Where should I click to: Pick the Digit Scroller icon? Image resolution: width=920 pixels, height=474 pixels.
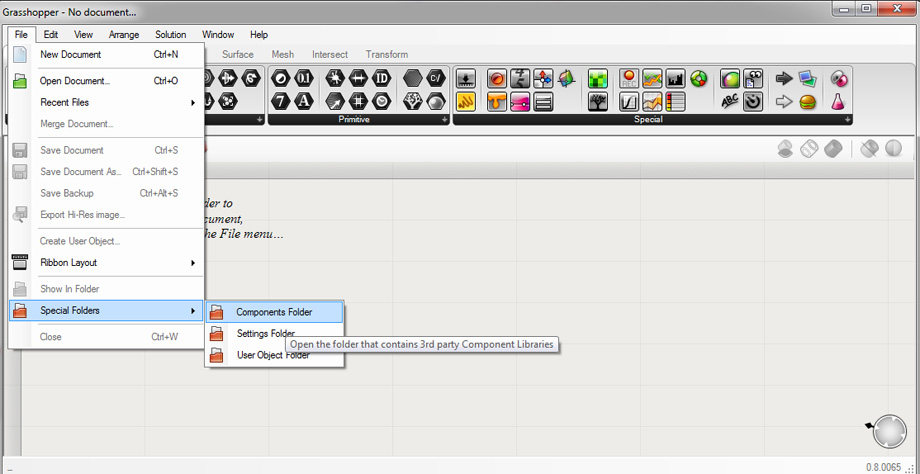520,78
